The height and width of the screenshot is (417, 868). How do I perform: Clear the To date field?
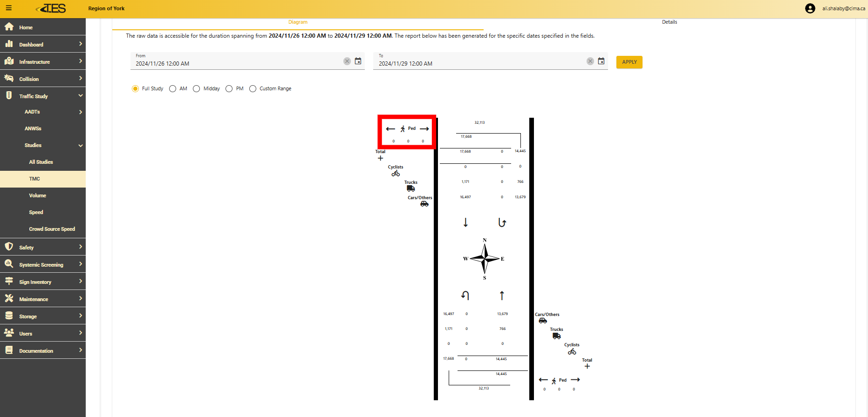coord(590,61)
